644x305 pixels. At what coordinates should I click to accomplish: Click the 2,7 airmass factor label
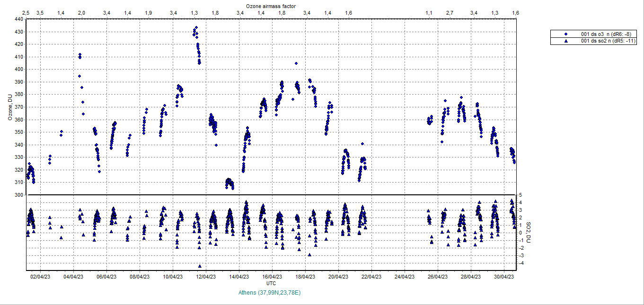(x=450, y=13)
